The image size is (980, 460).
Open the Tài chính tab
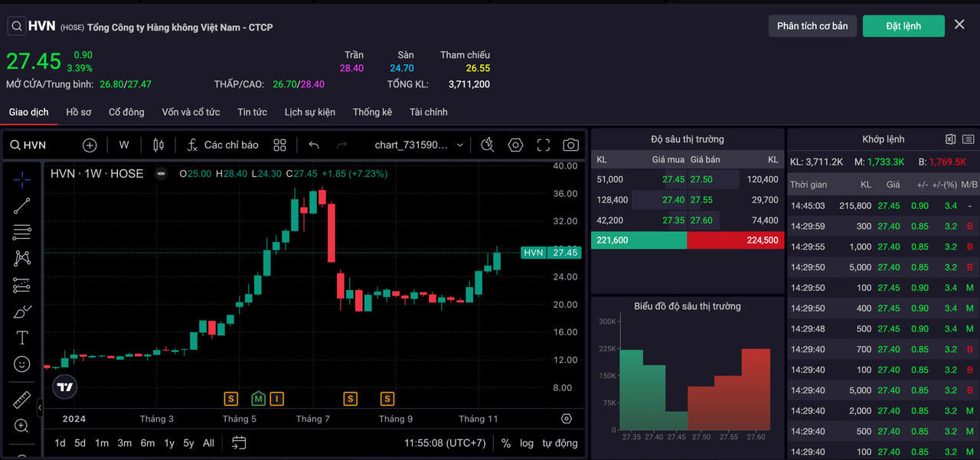tap(428, 112)
